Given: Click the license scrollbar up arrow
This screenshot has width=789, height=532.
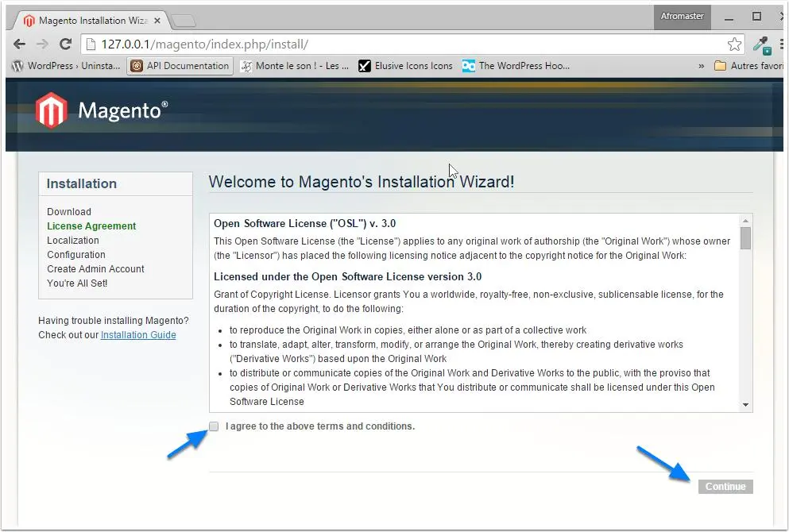Looking at the screenshot, I should tap(746, 221).
